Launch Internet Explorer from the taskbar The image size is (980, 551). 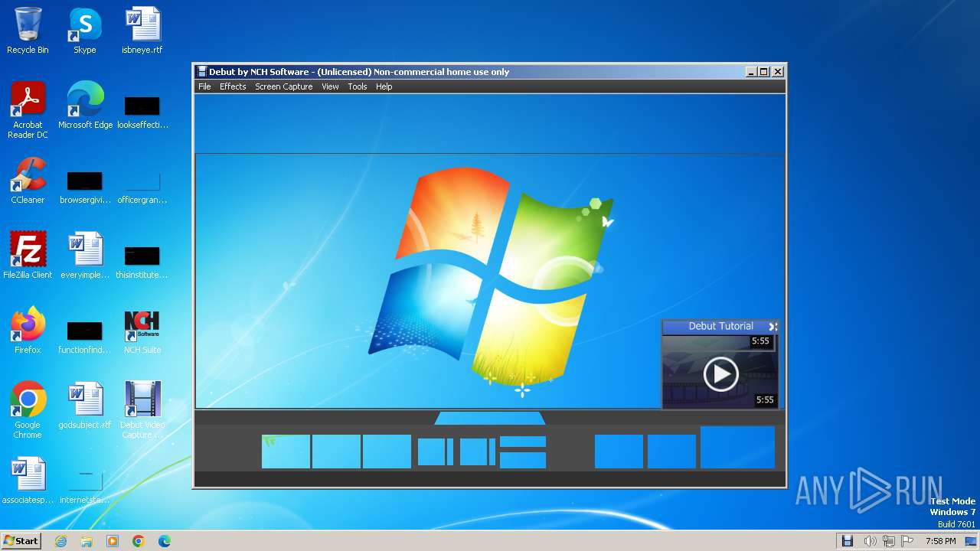(x=60, y=541)
